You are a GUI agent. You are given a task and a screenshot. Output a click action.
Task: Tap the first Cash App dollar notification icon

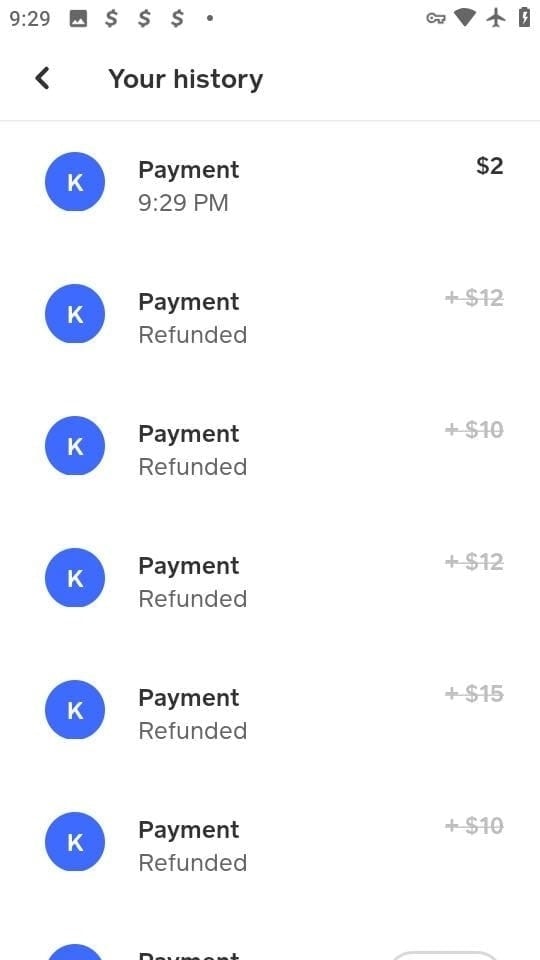click(111, 18)
